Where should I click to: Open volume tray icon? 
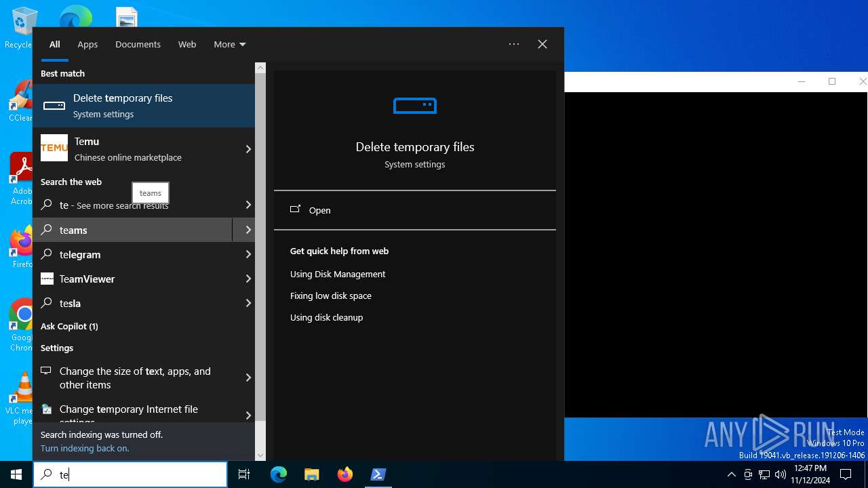point(781,474)
